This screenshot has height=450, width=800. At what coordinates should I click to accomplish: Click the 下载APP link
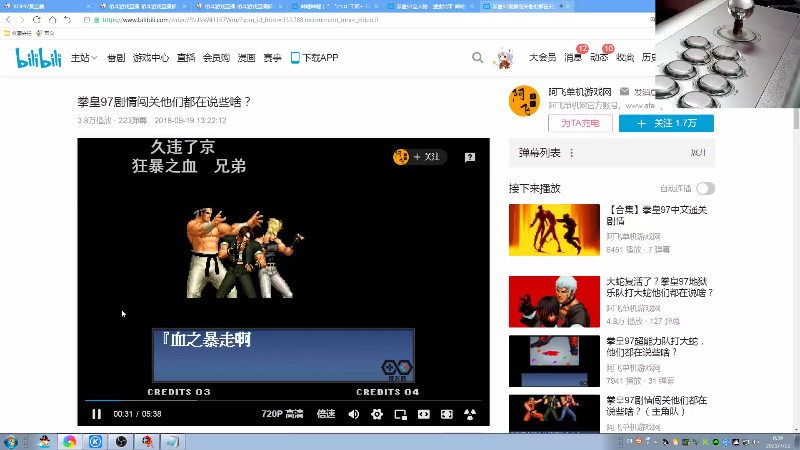tap(314, 58)
